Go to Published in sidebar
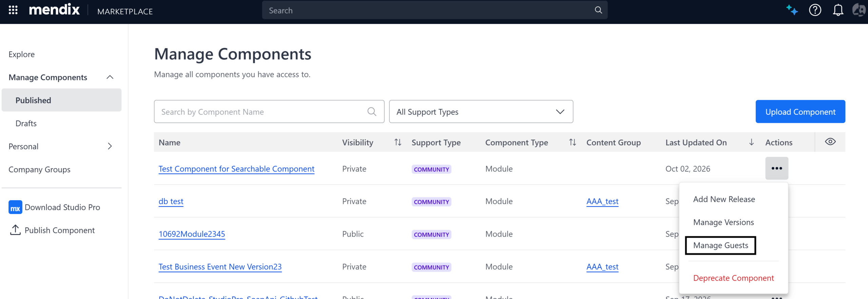868x299 pixels. [x=61, y=100]
